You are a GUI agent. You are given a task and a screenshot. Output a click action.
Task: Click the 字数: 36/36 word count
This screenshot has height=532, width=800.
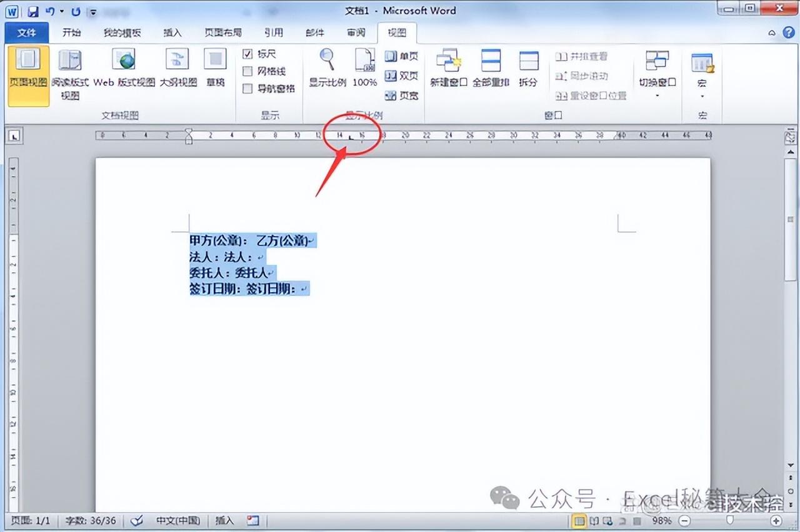tap(91, 520)
